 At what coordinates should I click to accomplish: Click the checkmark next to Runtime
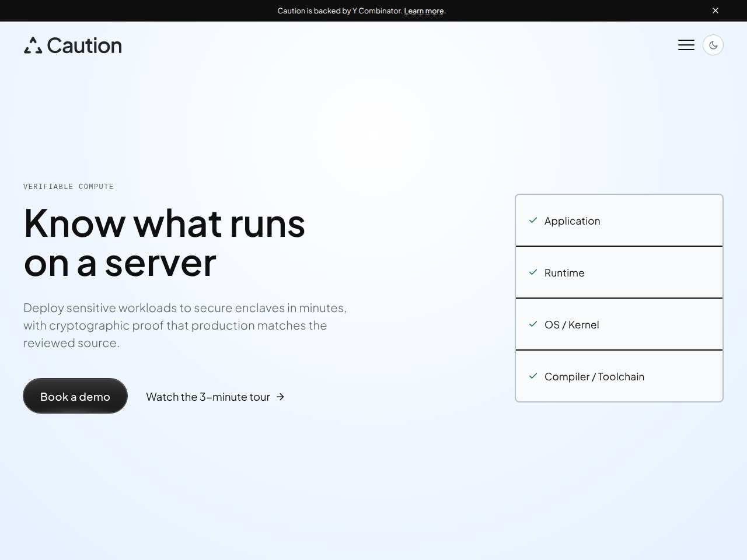point(533,272)
